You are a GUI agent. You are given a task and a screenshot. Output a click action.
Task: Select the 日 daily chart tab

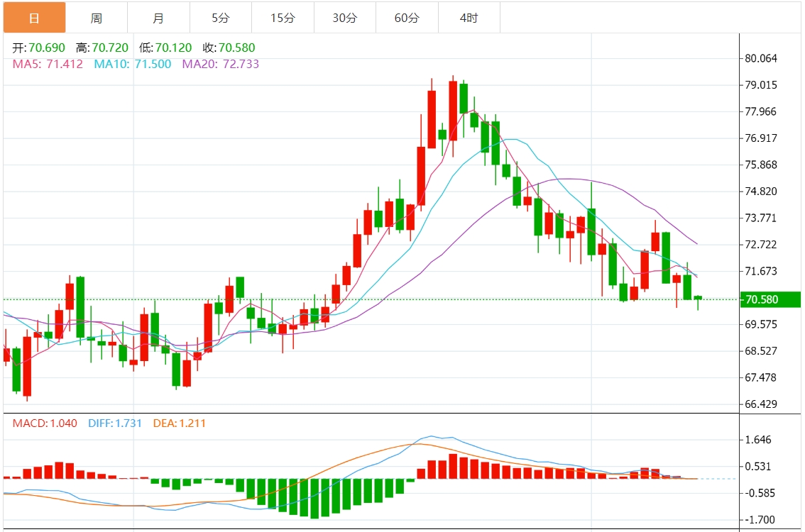34,18
